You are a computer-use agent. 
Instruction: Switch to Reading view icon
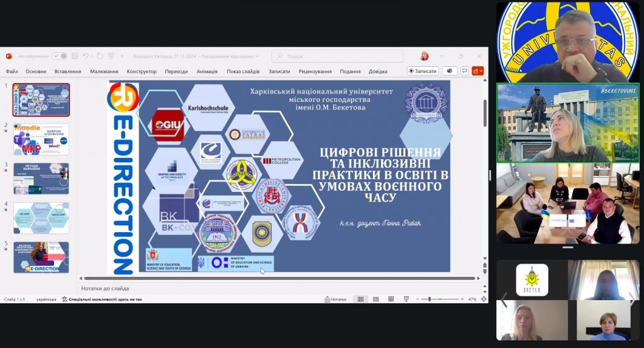[x=391, y=299]
